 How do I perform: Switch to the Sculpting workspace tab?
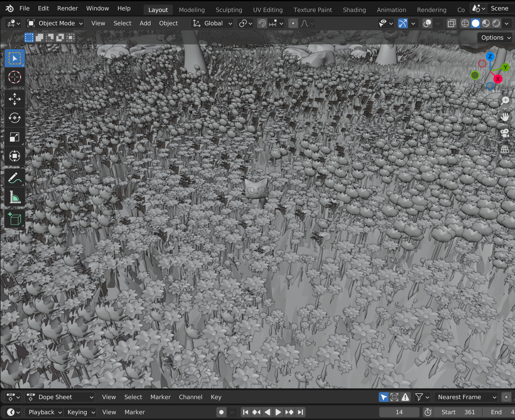tap(229, 10)
